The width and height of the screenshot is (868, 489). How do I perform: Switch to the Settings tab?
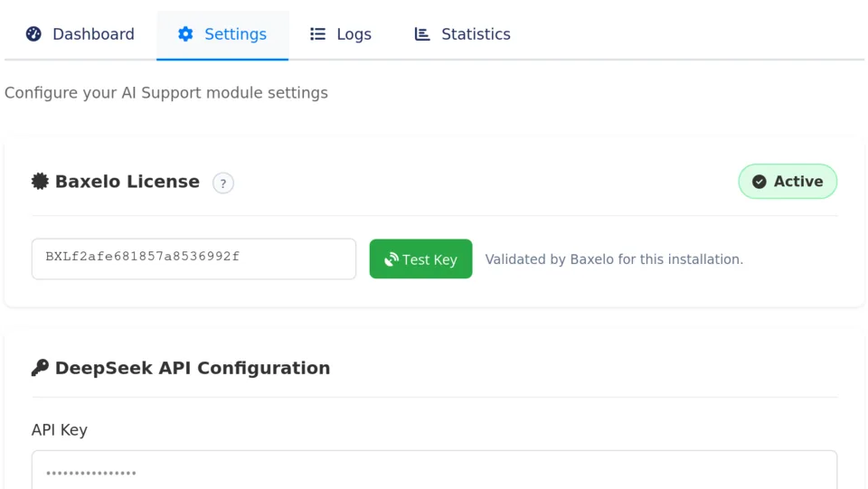click(222, 34)
